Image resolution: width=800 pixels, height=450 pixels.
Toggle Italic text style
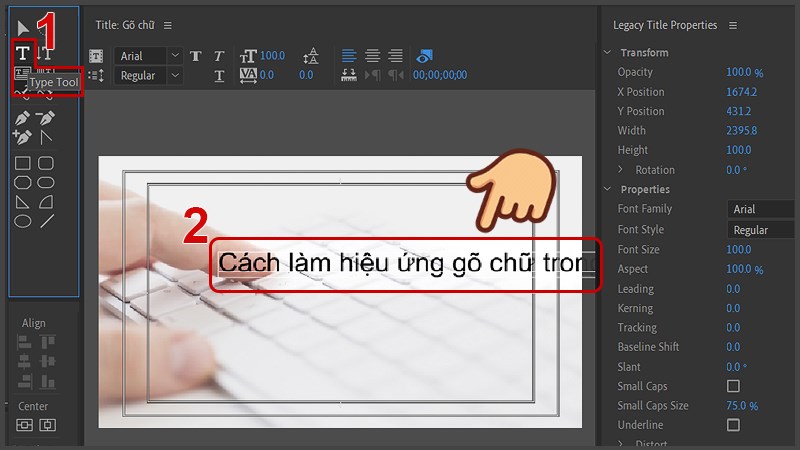[219, 56]
